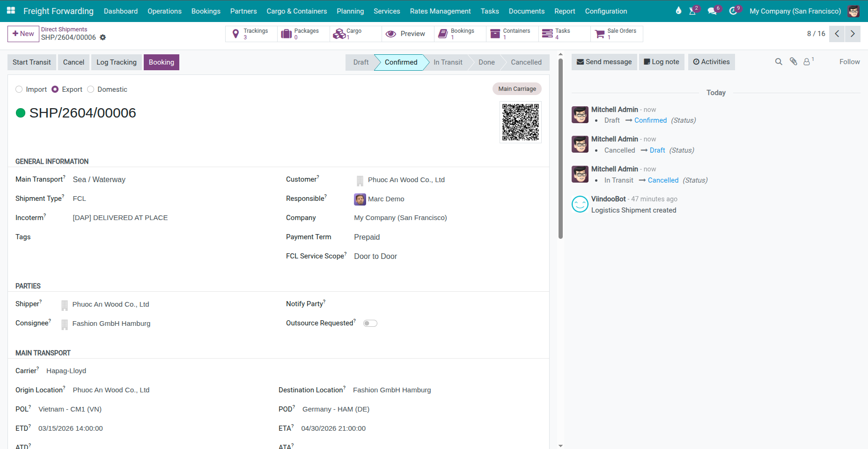Open the Rates Management menu
Screen dimensions: 868x449
click(440, 11)
